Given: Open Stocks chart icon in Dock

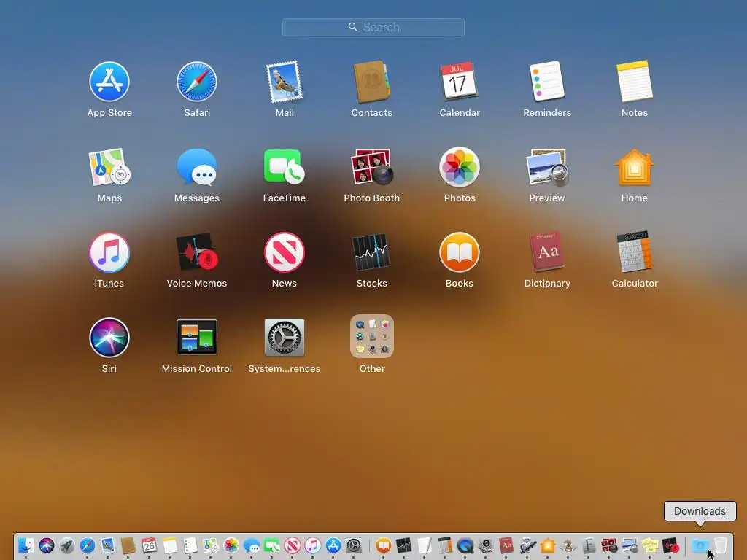Looking at the screenshot, I should click(404, 545).
